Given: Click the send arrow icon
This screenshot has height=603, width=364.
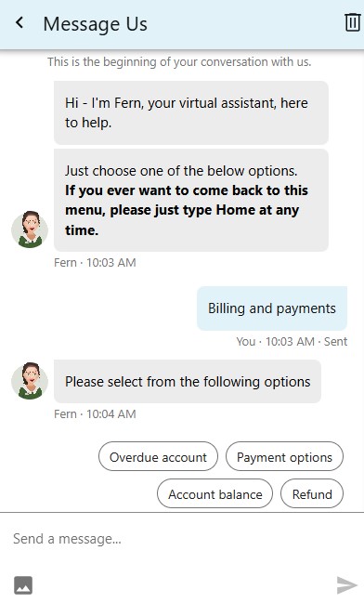Looking at the screenshot, I should coord(346,585).
